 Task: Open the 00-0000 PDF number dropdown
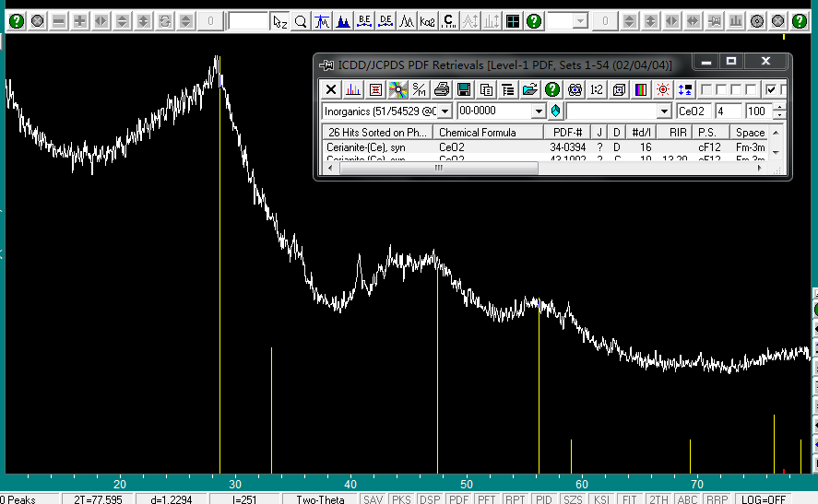539,111
